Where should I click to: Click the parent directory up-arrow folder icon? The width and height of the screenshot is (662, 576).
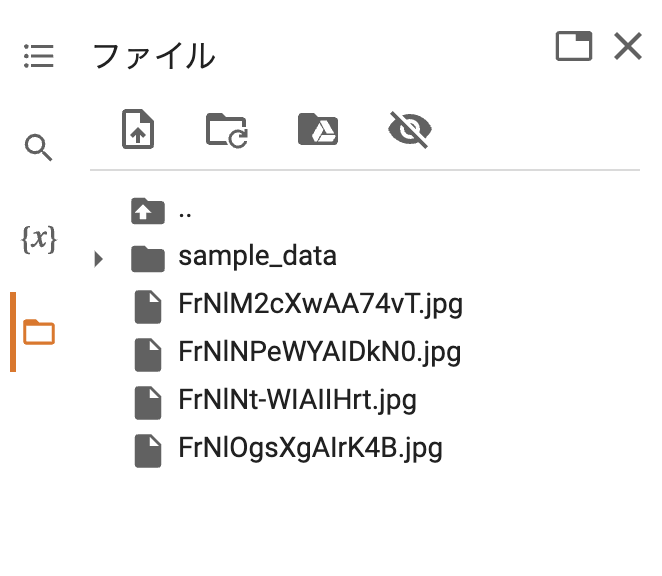point(148,211)
